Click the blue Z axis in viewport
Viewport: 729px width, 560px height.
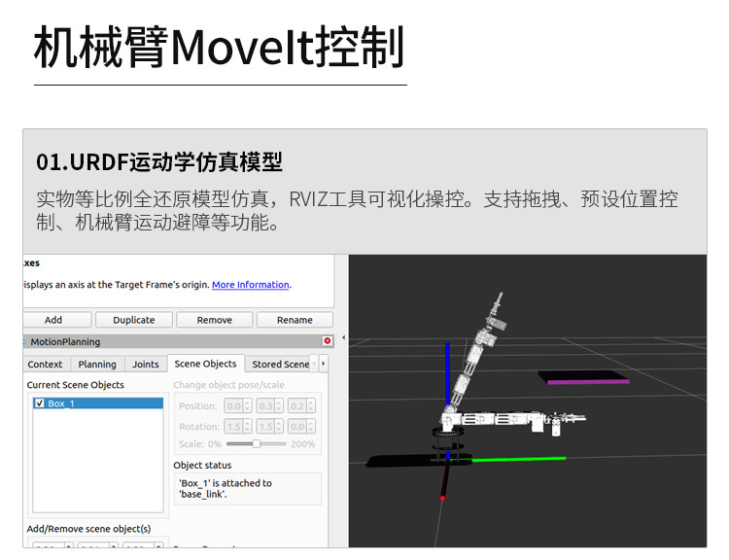pos(447,372)
